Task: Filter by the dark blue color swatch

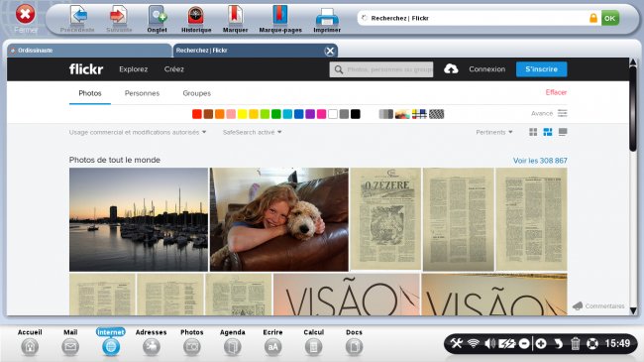Action: (298, 114)
